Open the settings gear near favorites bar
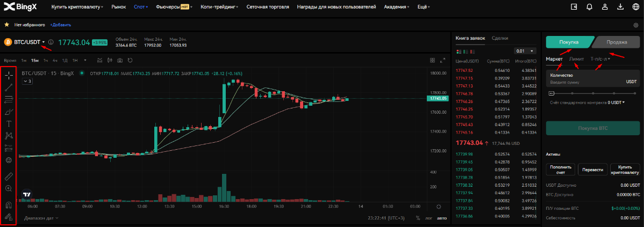The width and height of the screenshot is (644, 227). tap(636, 25)
